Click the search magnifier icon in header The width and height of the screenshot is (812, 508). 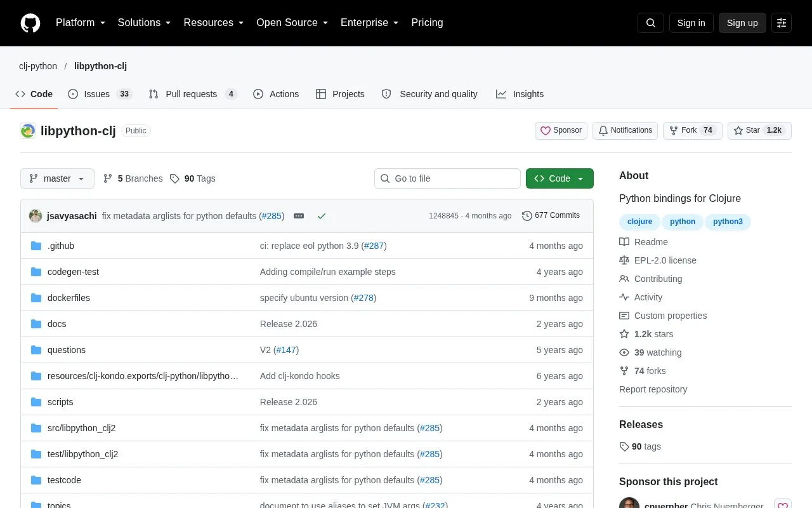click(x=651, y=23)
